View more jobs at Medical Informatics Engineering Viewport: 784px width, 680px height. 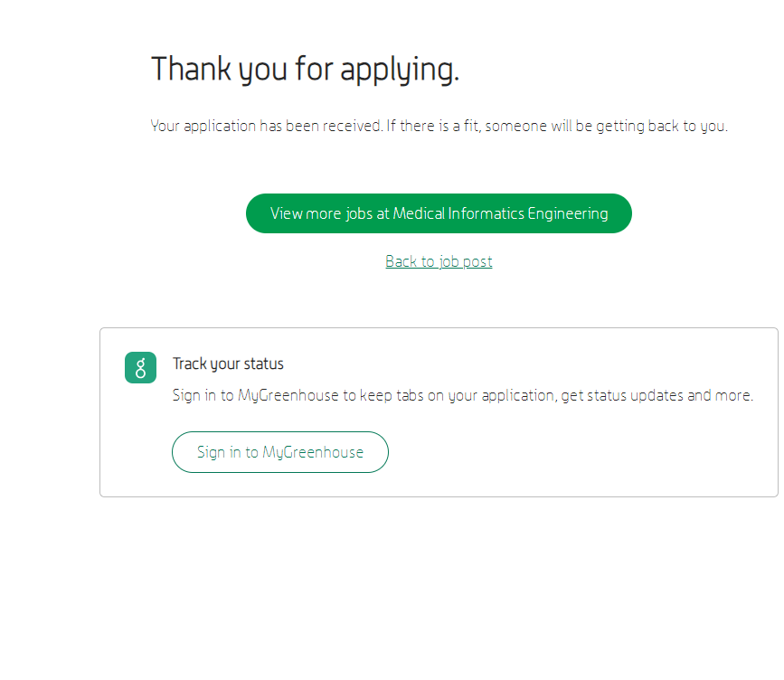[x=439, y=213]
